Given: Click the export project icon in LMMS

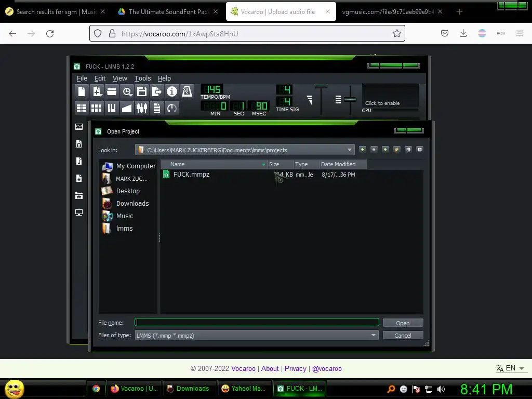Looking at the screenshot, I should 157,91.
